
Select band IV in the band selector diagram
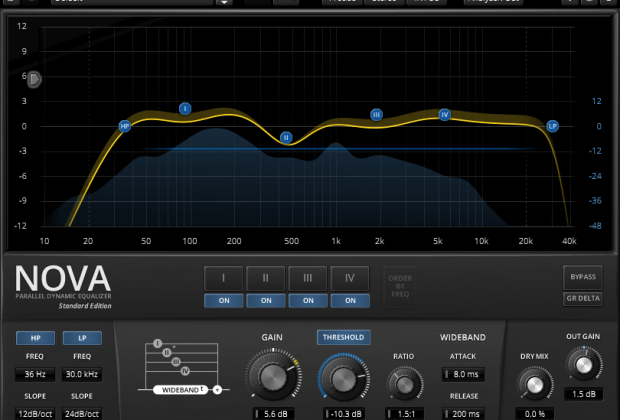click(x=185, y=371)
